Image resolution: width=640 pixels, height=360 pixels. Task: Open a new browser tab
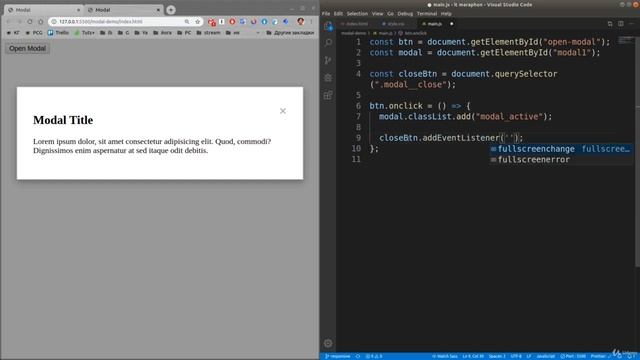[171, 10]
